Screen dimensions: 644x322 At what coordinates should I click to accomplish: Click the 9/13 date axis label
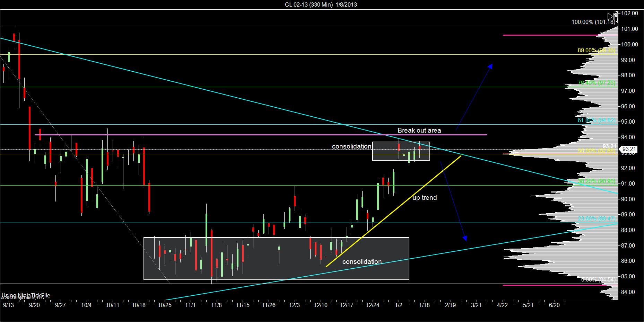pyautogui.click(x=8, y=305)
